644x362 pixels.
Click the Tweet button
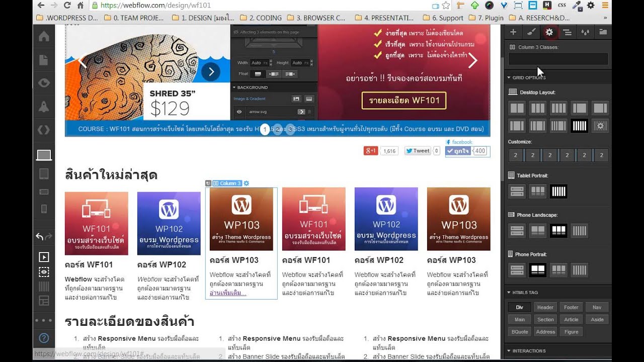click(418, 151)
